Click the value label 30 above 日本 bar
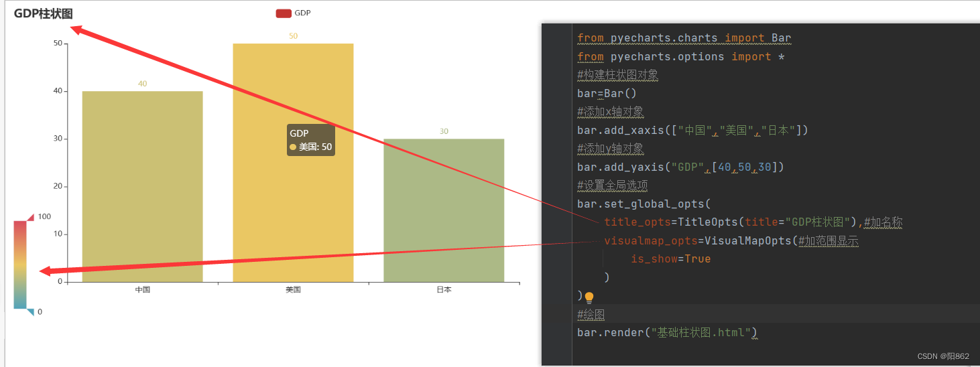The height and width of the screenshot is (367, 980). [444, 131]
